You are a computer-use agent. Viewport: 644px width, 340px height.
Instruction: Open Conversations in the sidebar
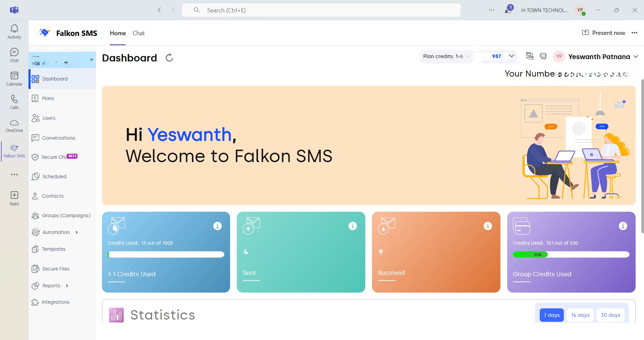click(58, 138)
